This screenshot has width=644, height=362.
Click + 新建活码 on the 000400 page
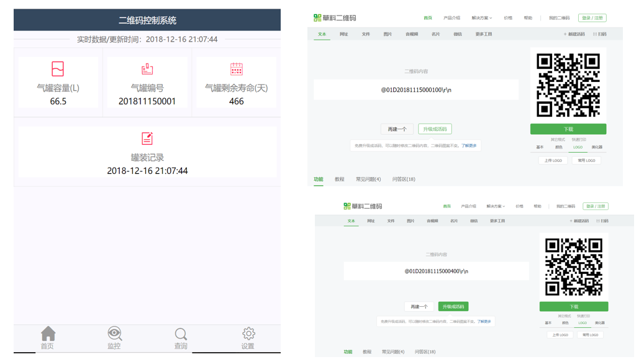pos(579,221)
